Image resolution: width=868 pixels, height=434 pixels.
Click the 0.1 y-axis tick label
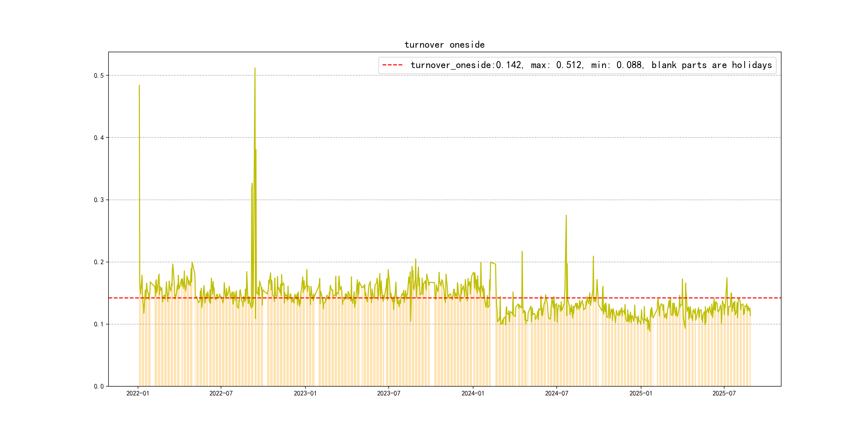(x=99, y=324)
